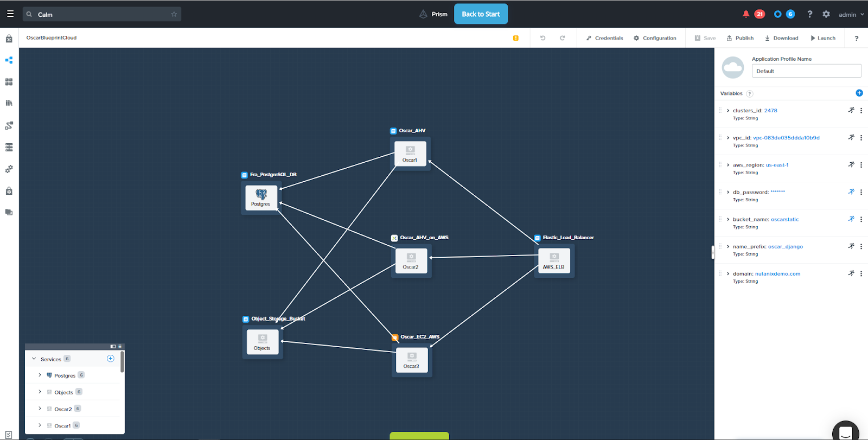Publish the blueprint
The width and height of the screenshot is (868, 440).
point(740,38)
